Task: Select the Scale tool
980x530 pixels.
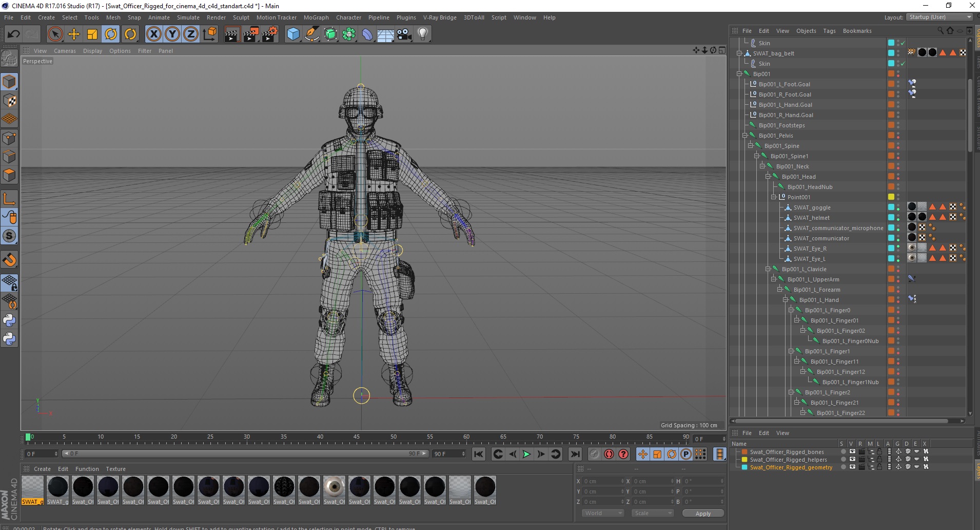Action: click(92, 34)
